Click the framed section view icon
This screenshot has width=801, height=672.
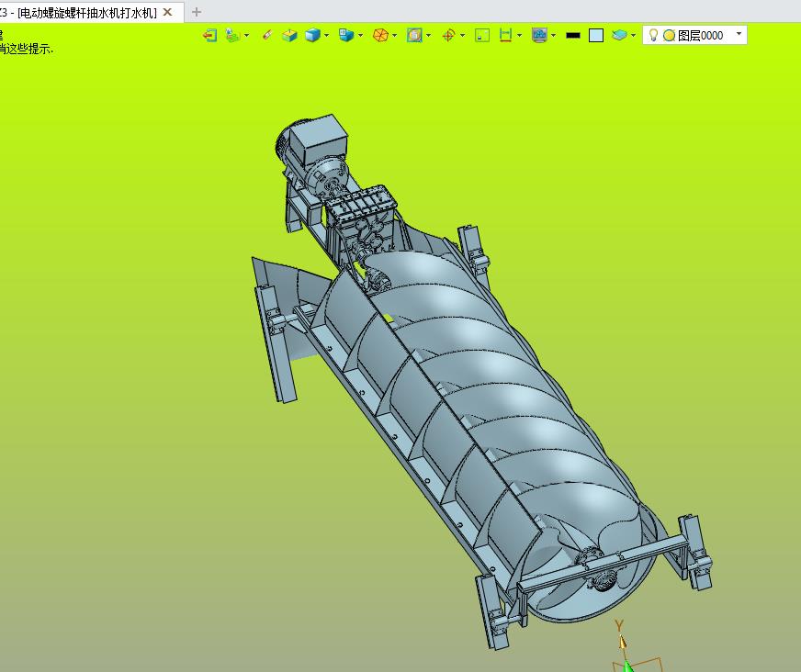coord(414,35)
